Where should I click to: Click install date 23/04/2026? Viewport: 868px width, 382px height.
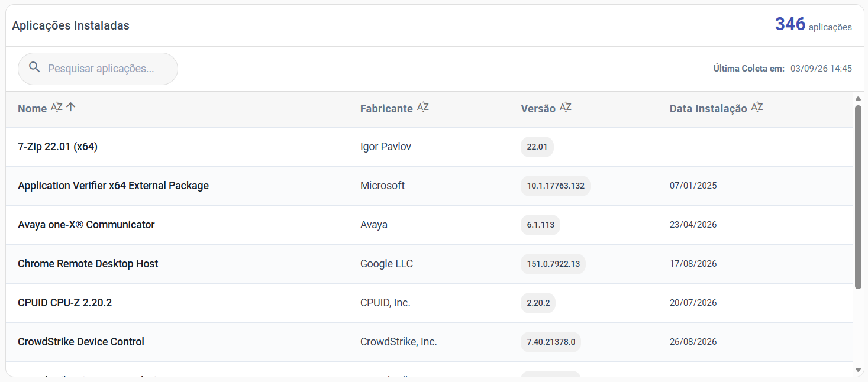(693, 225)
